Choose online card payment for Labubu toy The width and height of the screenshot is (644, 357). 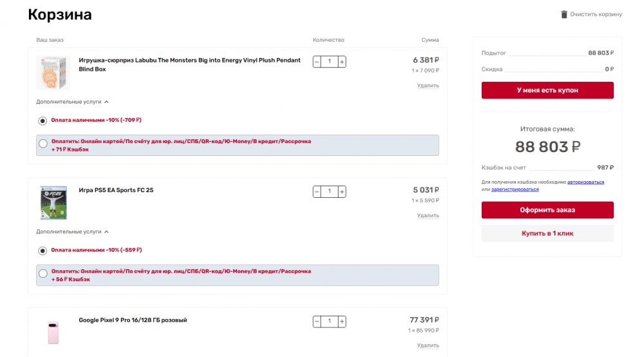coord(43,144)
